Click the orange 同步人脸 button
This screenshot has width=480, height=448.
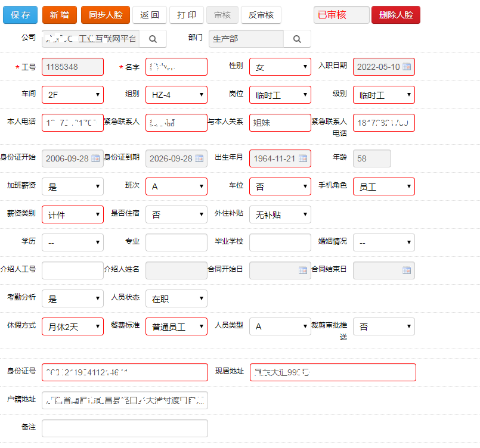104,15
